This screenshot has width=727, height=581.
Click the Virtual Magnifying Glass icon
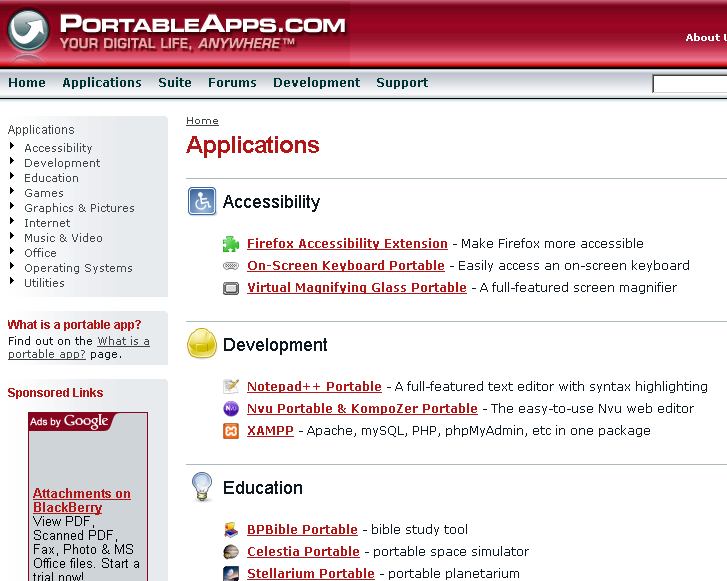[x=231, y=288]
